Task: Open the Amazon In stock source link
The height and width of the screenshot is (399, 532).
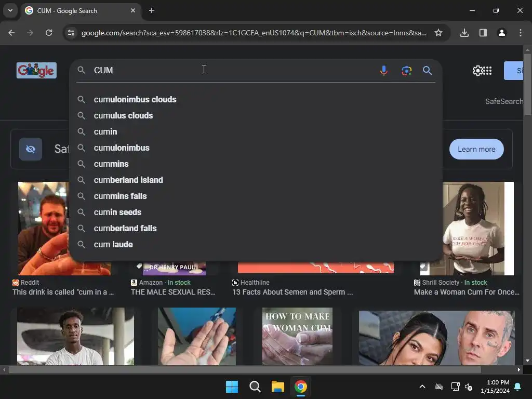Action: [x=161, y=282]
